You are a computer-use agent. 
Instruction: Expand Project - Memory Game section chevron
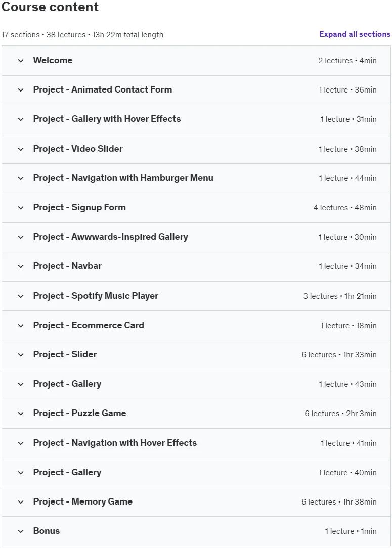(21, 502)
